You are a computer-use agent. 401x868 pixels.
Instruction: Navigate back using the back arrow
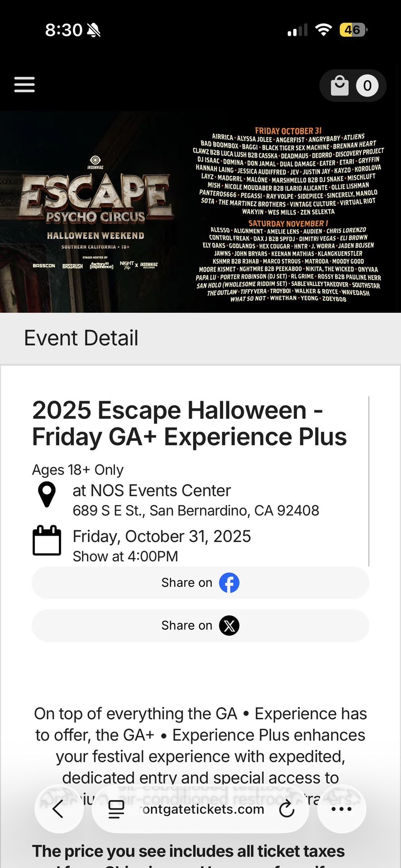59,809
